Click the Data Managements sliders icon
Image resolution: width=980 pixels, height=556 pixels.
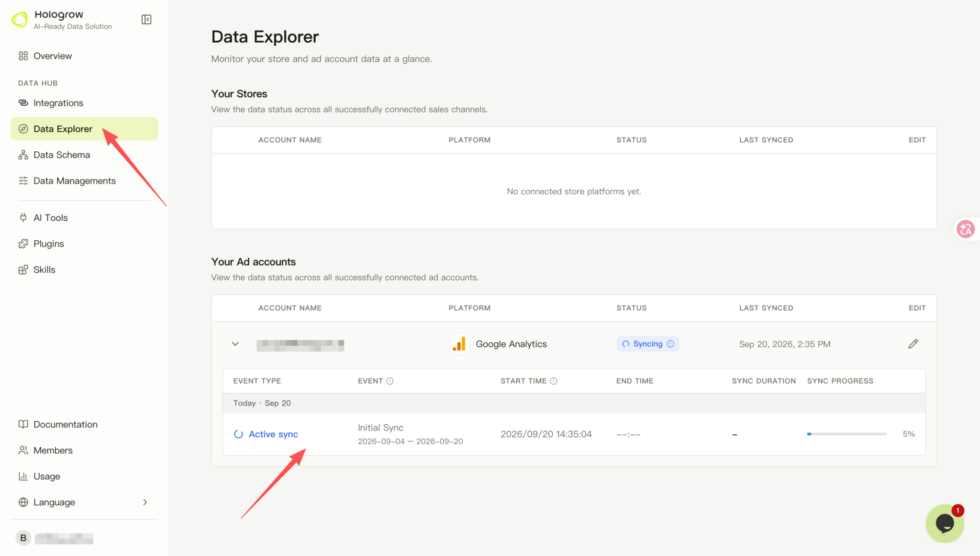pos(23,181)
